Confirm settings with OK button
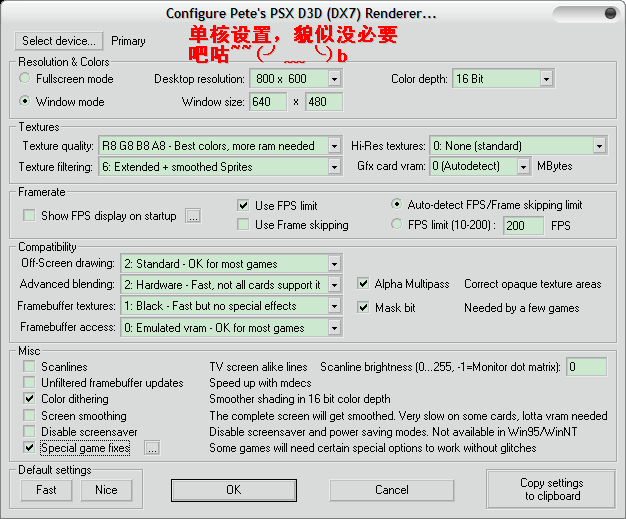 click(234, 490)
